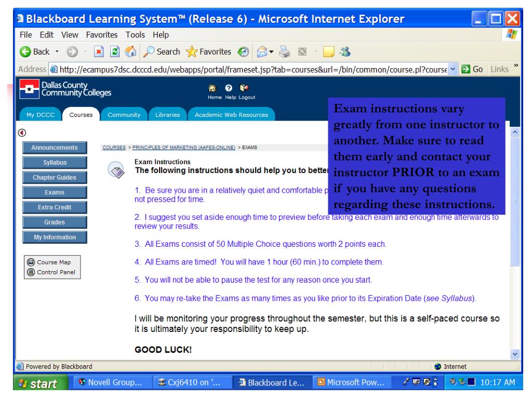Open the Academic Web Resources tab
The height and width of the screenshot is (399, 532).
coord(231,115)
